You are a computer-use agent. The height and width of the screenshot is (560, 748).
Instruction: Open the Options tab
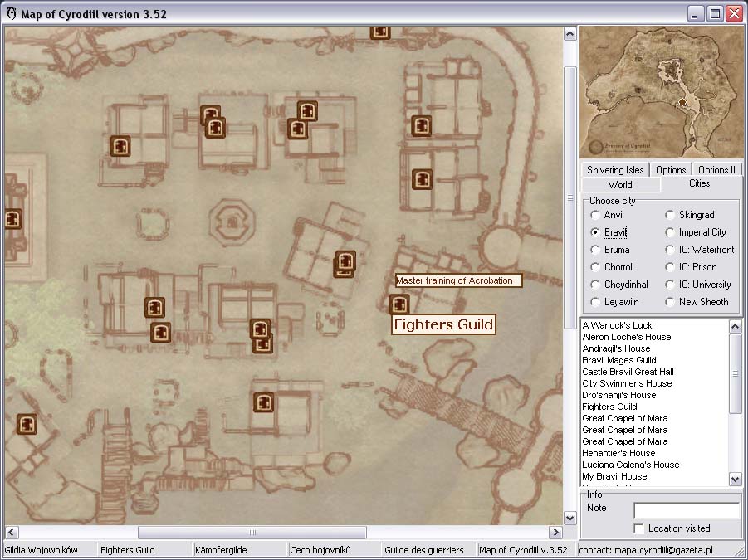click(671, 170)
